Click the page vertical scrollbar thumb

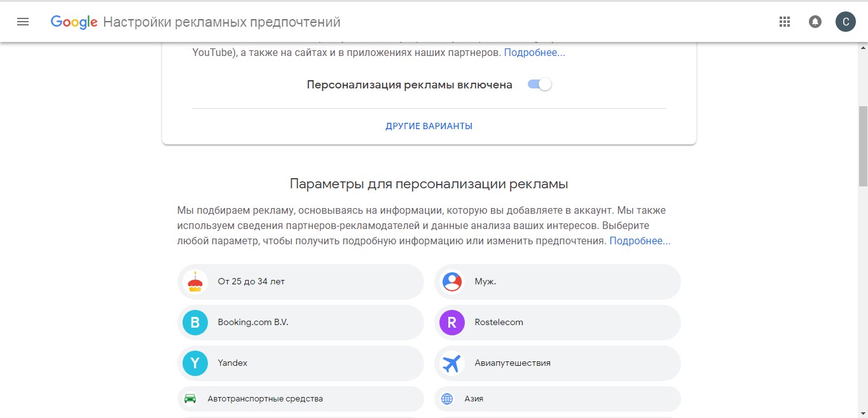862,146
